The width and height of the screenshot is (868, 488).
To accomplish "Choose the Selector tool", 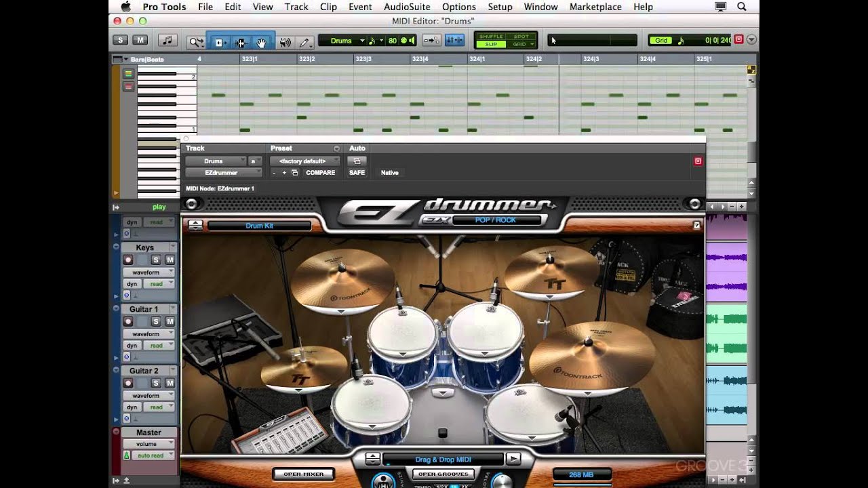I will pyautogui.click(x=240, y=42).
